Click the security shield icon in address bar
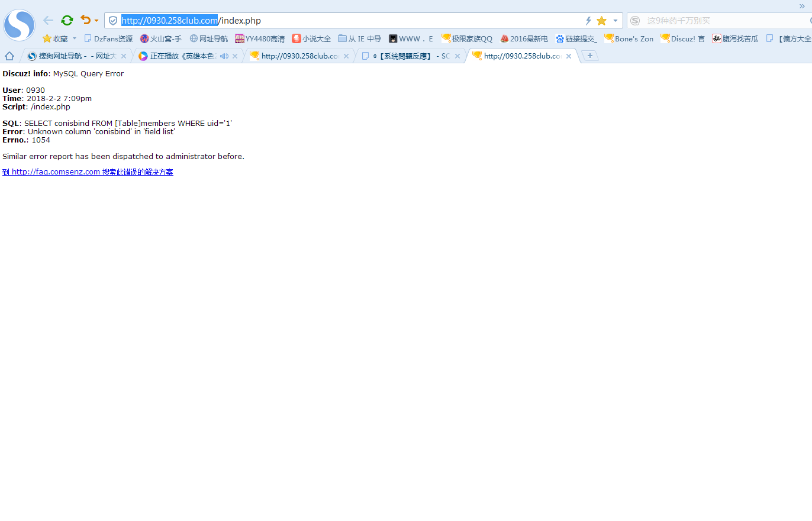This screenshot has height=521, width=812. 113,21
